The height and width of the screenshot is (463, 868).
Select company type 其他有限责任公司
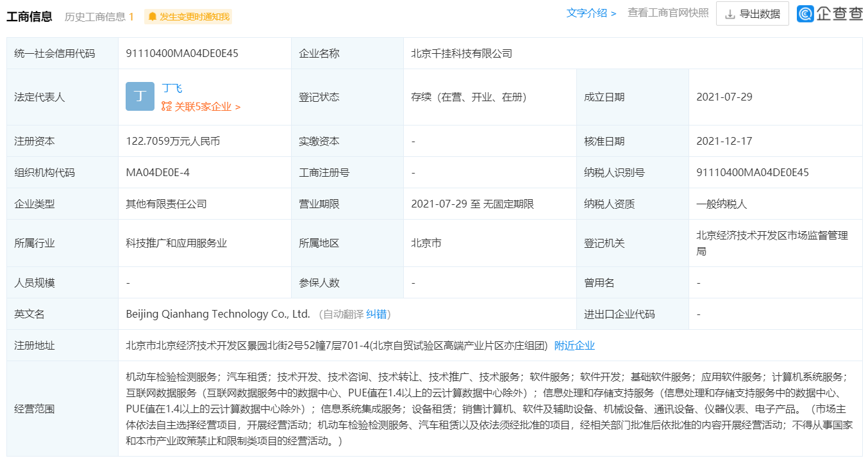[166, 204]
